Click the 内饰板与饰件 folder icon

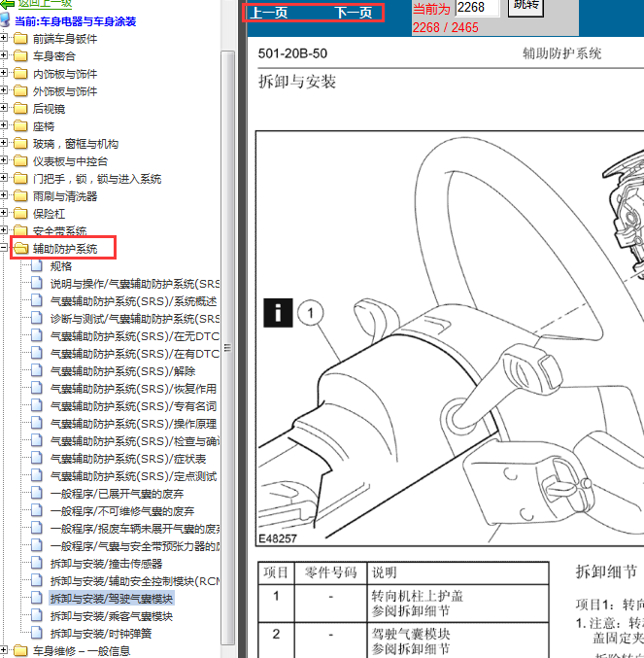click(x=20, y=74)
